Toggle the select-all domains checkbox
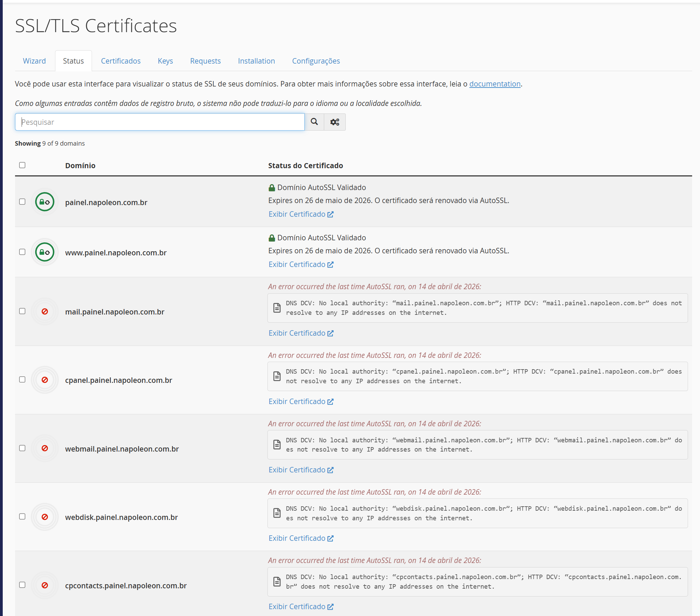Image resolution: width=700 pixels, height=616 pixels. pos(22,165)
